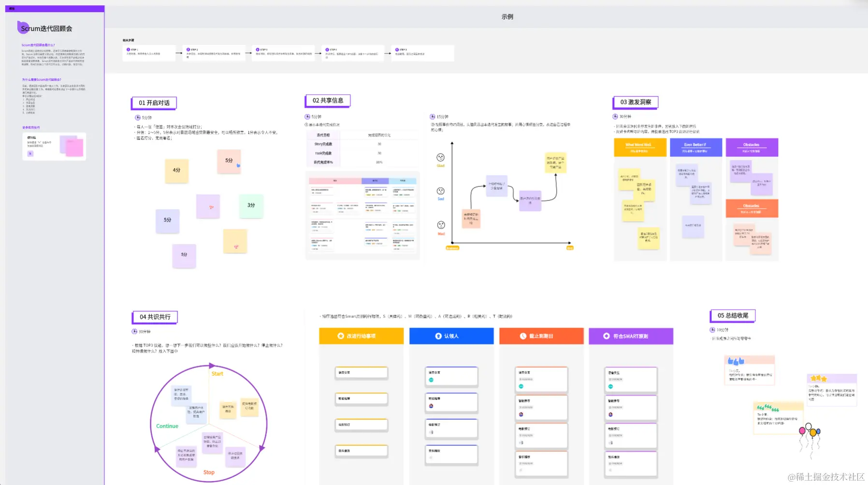The height and width of the screenshot is (485, 868).
Task: Click the pink 5分 sticky note with cursor
Action: [x=229, y=161]
